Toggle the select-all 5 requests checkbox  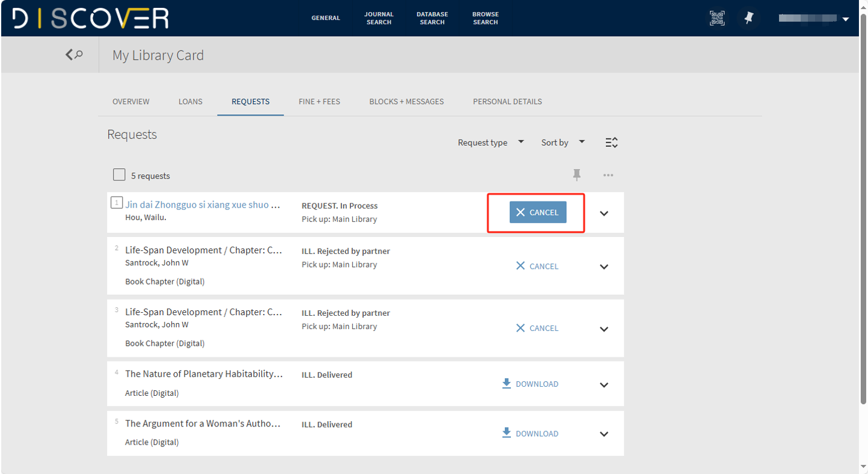click(x=119, y=175)
